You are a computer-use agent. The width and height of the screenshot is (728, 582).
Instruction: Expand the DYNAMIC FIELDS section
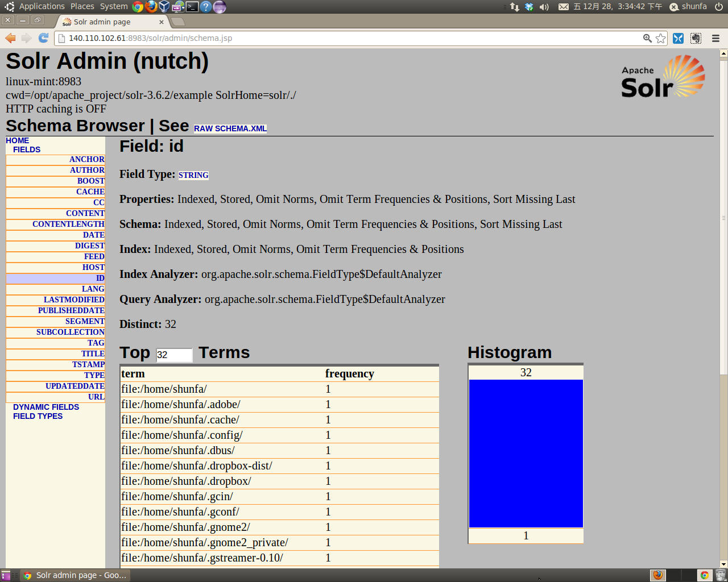[x=46, y=407]
